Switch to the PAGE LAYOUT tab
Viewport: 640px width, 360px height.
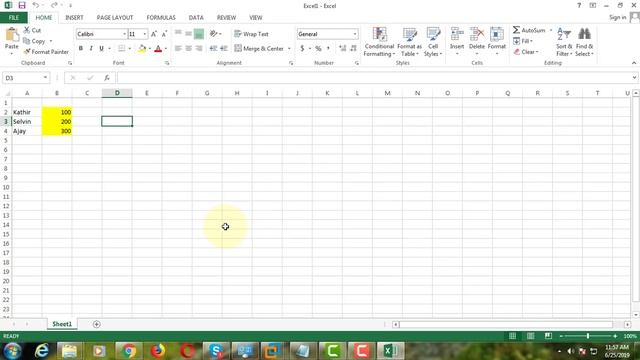pos(115,18)
